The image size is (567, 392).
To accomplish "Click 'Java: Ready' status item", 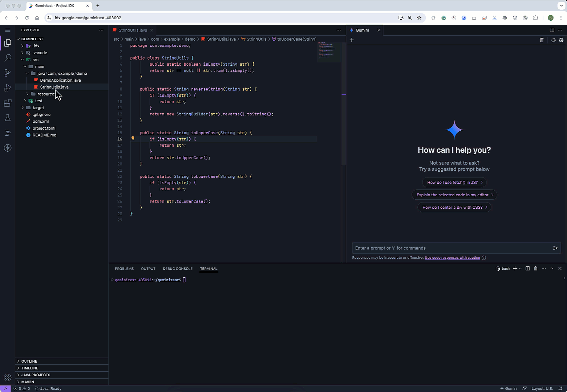I will (x=48, y=388).
